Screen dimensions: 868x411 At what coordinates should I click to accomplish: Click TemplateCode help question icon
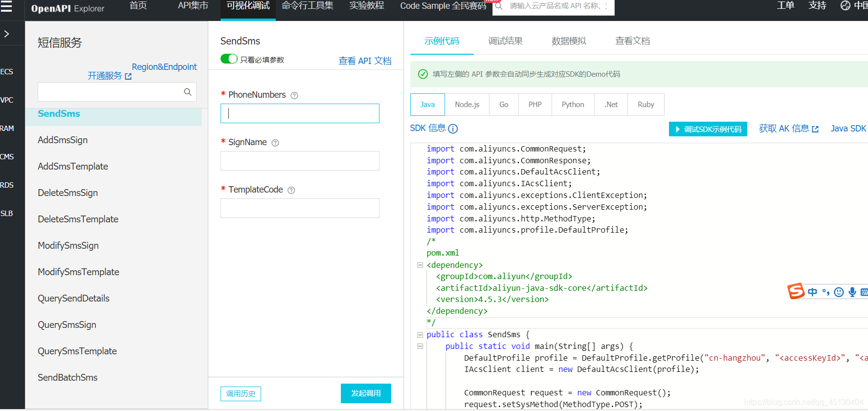click(x=291, y=190)
